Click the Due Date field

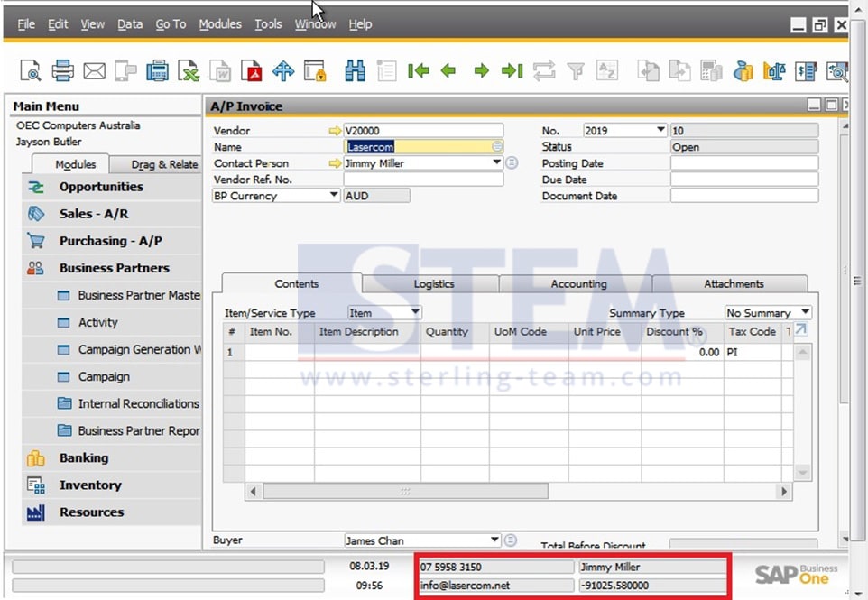tap(744, 180)
